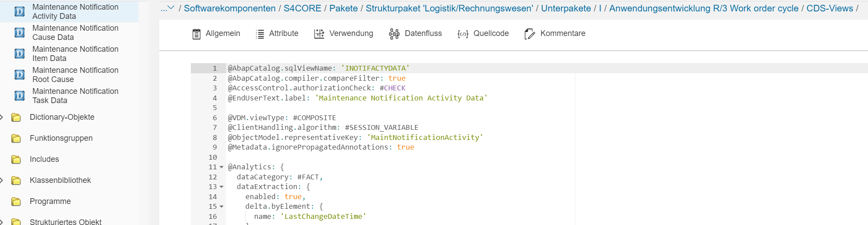Open the Datenfluss tab
This screenshot has height=225, width=868.
pyautogui.click(x=423, y=33)
